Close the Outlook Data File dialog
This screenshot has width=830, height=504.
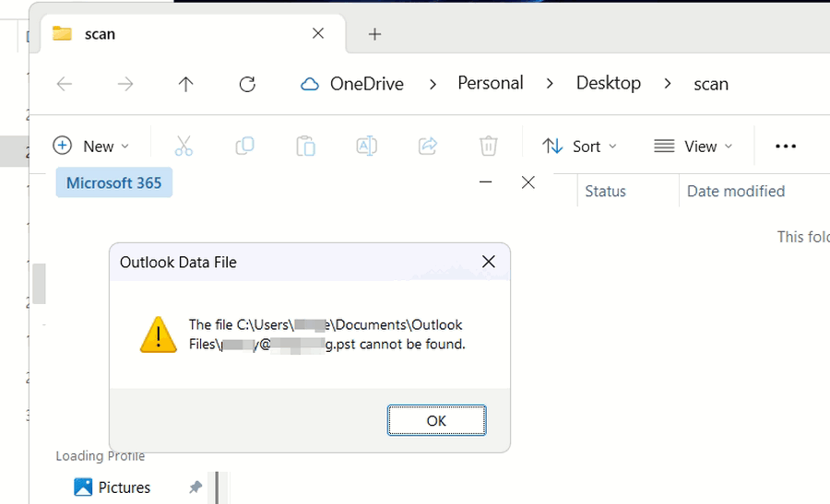(x=489, y=262)
